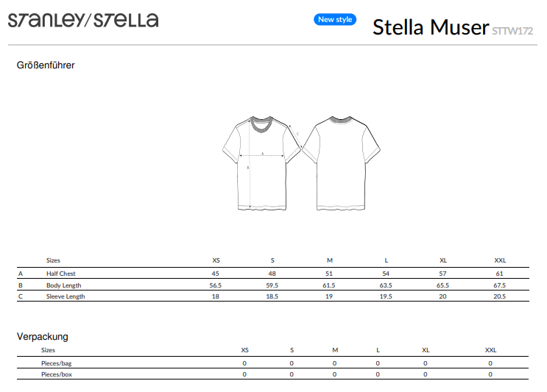Screen dimensions: 547x392
Task: Click the front view t-shirt drawing
Action: 262,163
